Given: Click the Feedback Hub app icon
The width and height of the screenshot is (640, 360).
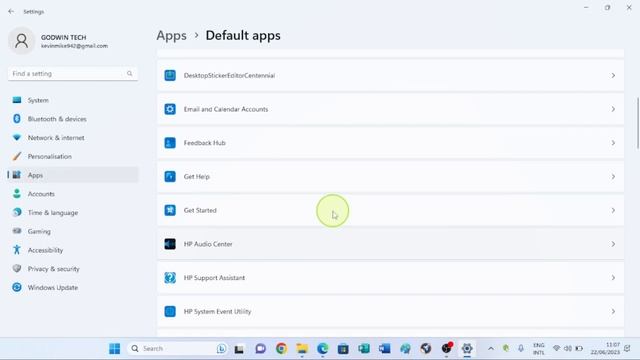Looking at the screenshot, I should pos(170,143).
